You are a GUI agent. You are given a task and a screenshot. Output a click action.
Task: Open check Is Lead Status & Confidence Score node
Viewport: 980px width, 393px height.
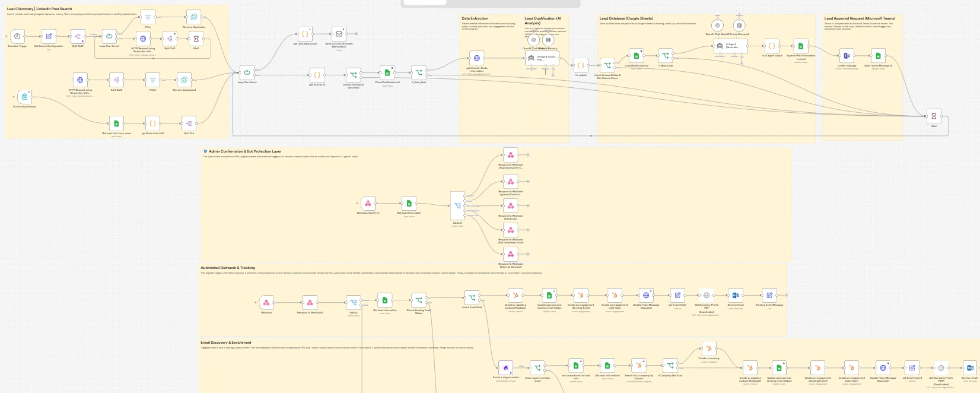click(x=607, y=65)
